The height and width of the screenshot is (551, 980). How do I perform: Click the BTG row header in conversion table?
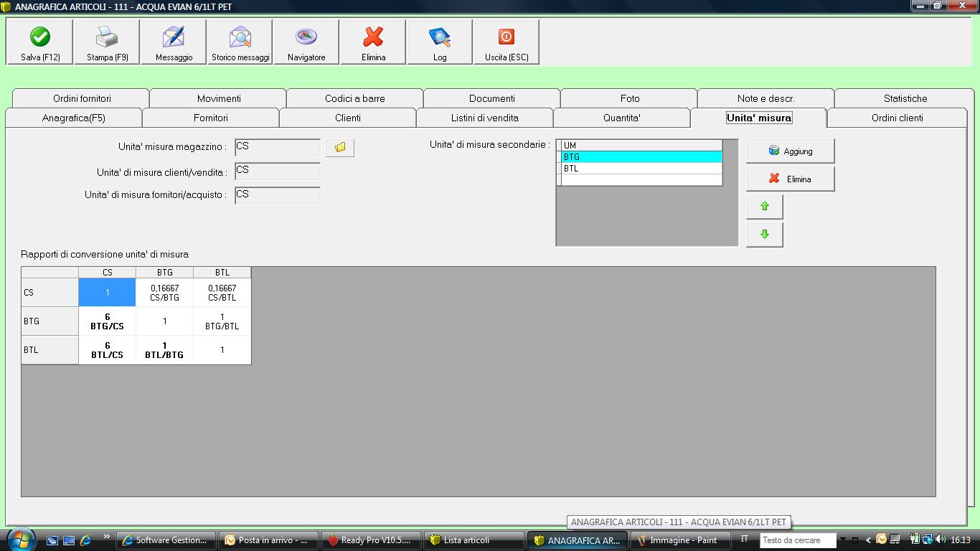pos(50,321)
